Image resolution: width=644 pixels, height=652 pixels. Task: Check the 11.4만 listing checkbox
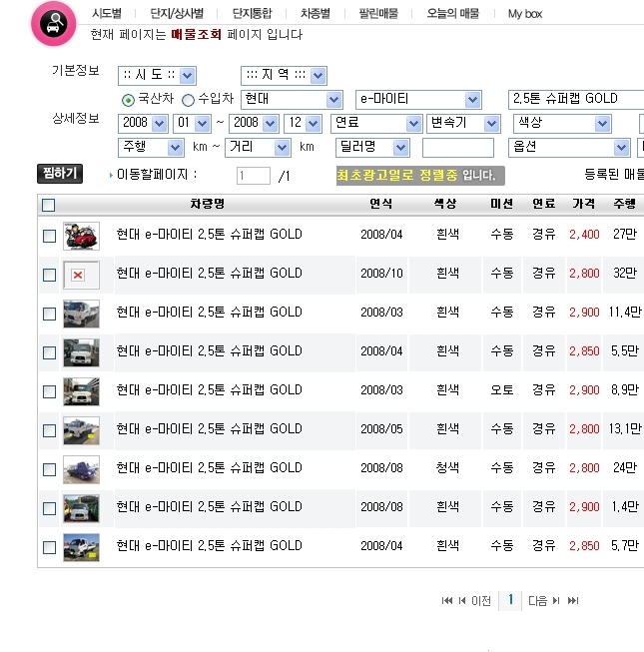[x=50, y=314]
